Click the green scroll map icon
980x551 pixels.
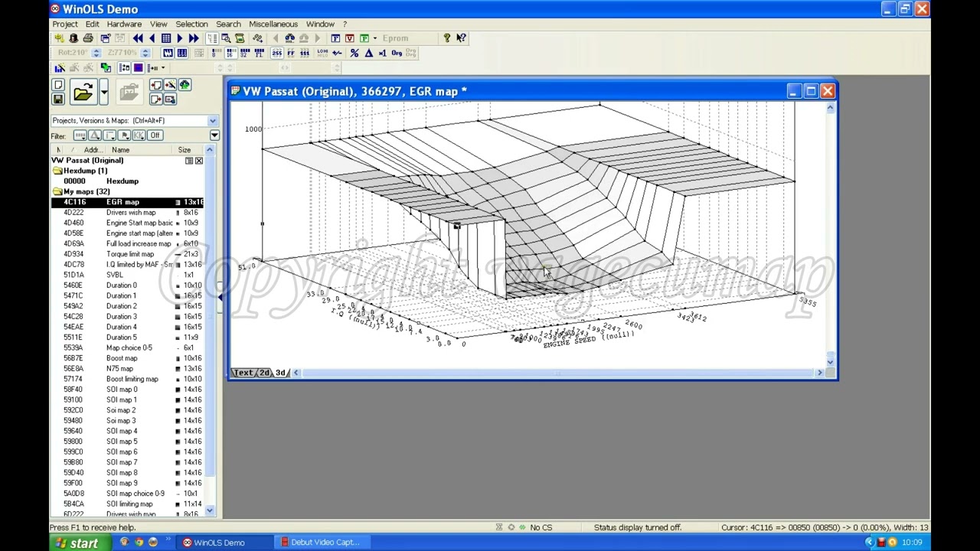[x=240, y=38]
